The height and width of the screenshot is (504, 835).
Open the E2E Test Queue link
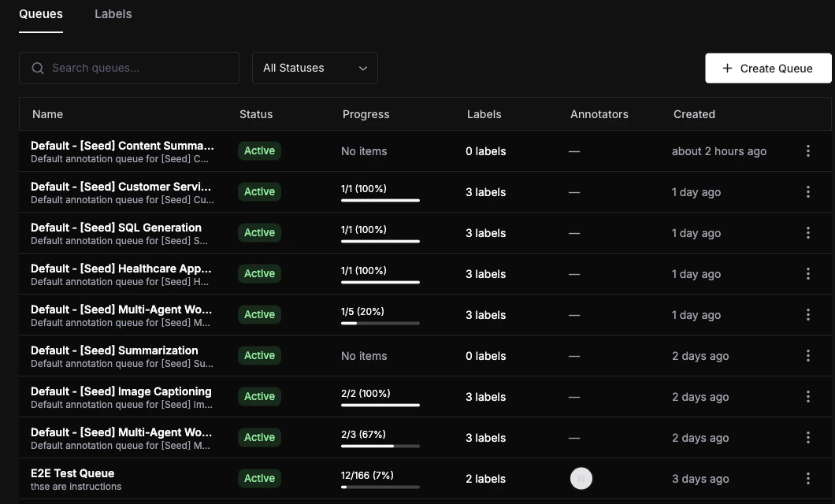point(72,473)
